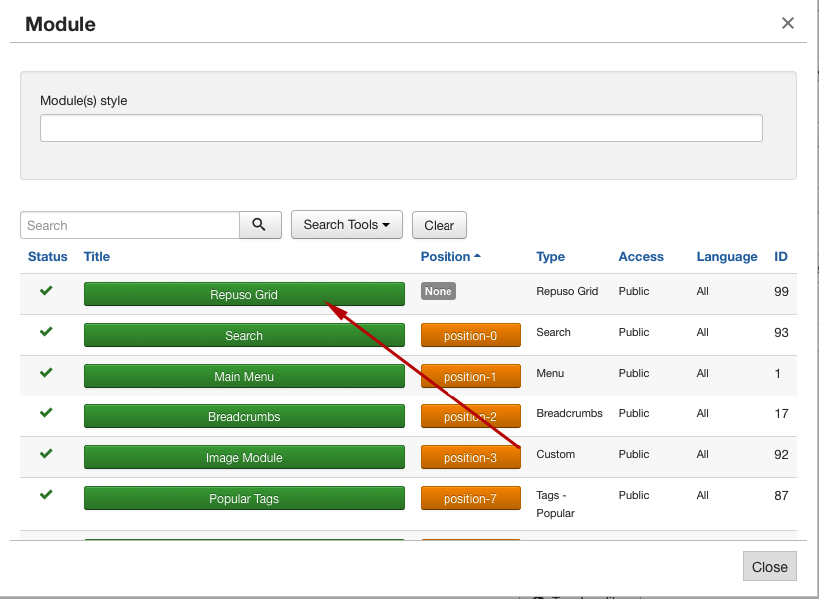This screenshot has height=599, width=819.
Task: Click the status checkmark for Popular Tags
Action: (x=46, y=494)
